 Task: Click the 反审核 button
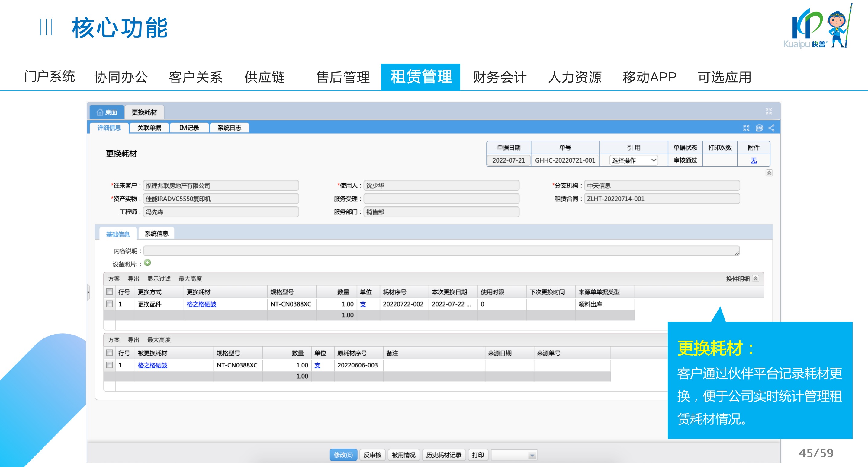click(x=372, y=455)
